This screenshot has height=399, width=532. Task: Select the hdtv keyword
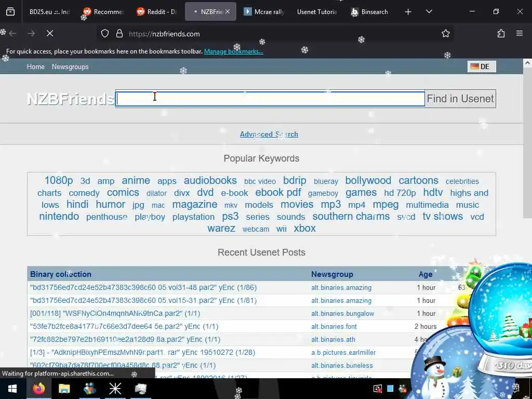tap(433, 192)
